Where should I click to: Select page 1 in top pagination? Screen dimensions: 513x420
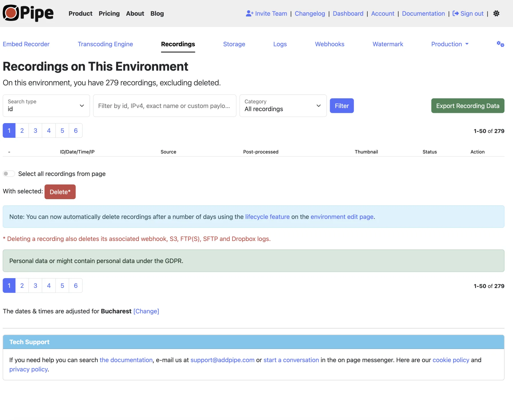9,131
